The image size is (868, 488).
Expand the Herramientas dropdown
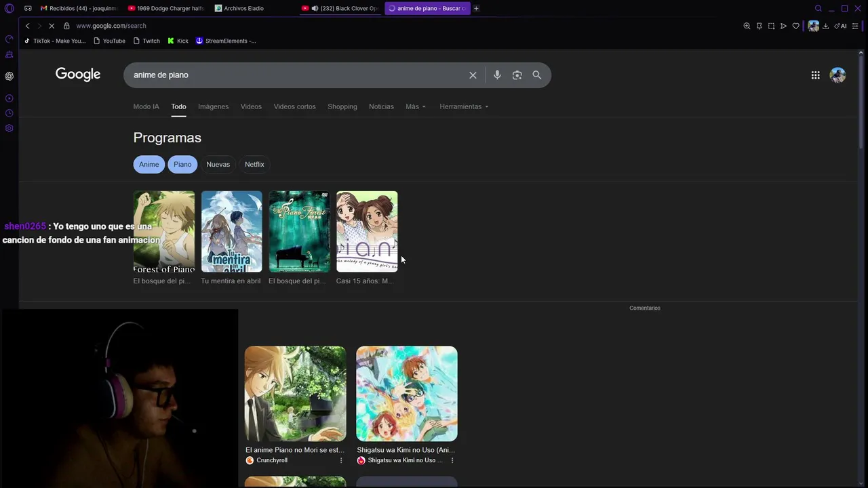click(464, 106)
